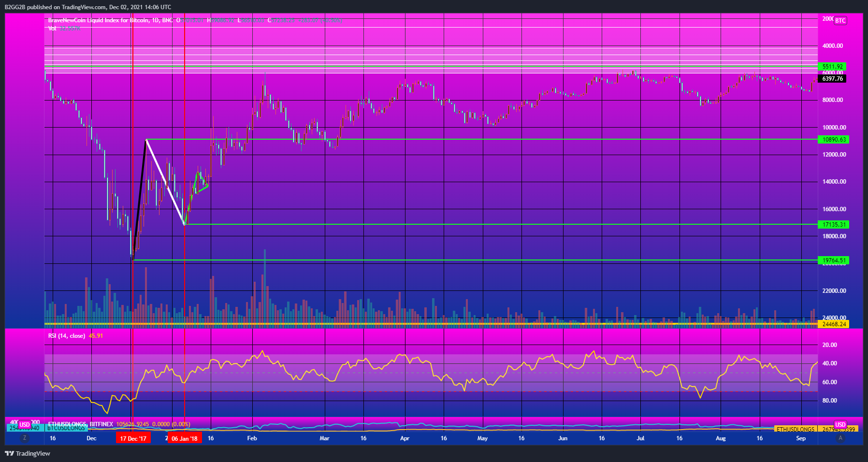The image size is (868, 462).
Task: Click the Feb label on time axis
Action: [252, 438]
